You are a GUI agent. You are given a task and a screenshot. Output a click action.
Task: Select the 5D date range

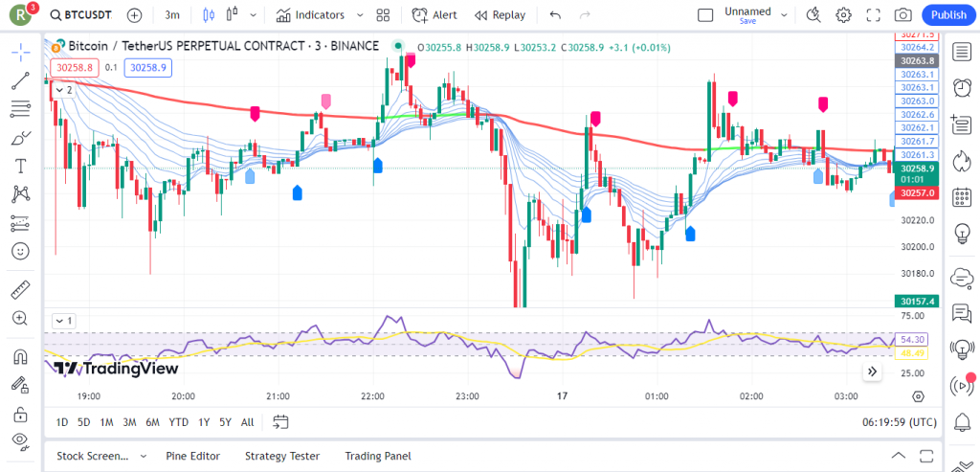point(84,422)
